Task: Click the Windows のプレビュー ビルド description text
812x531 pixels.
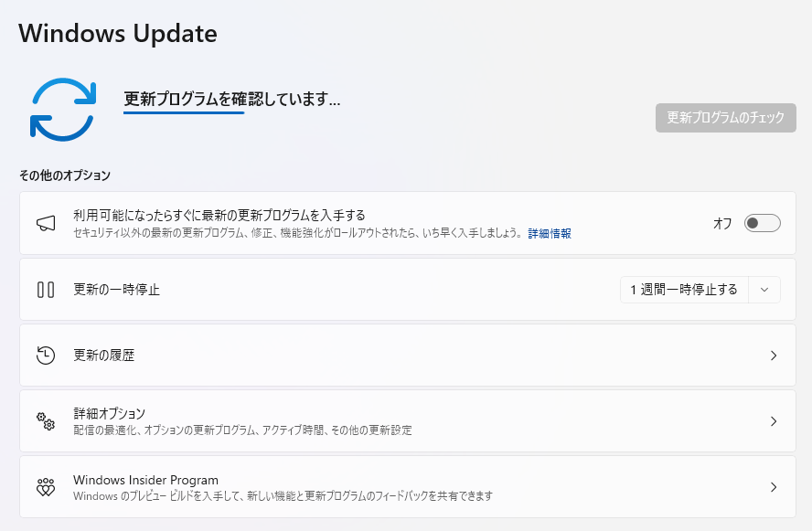Action: [283, 495]
